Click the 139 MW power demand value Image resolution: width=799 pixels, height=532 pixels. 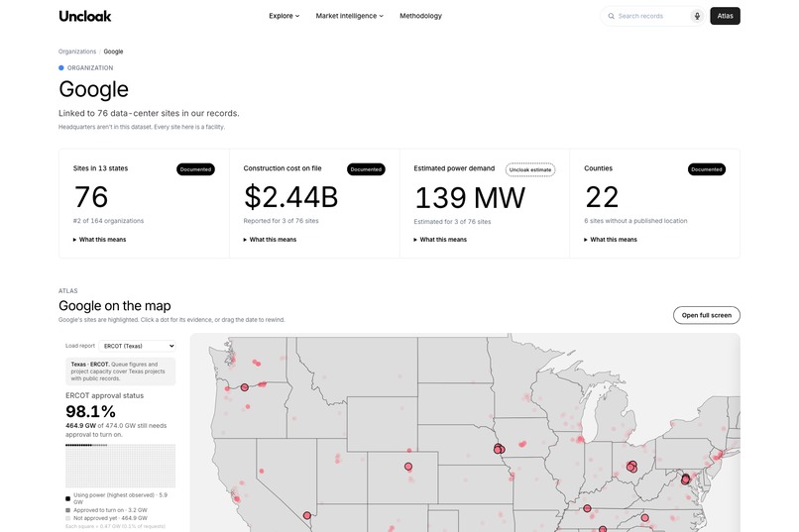(469, 198)
